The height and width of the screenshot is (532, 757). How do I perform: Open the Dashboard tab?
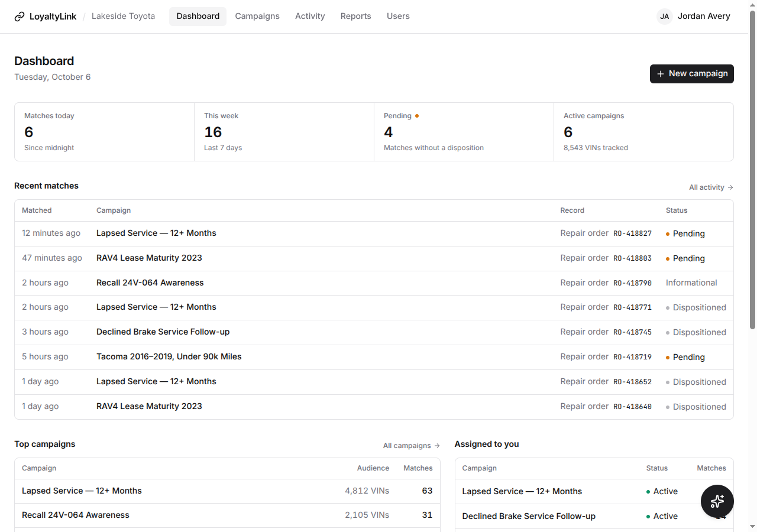coord(198,17)
